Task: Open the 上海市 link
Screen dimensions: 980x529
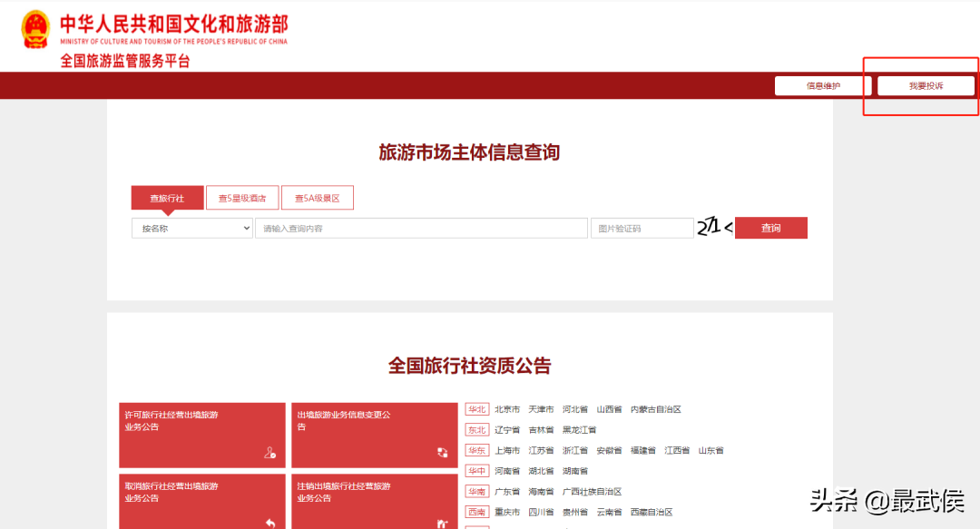Action: click(507, 450)
